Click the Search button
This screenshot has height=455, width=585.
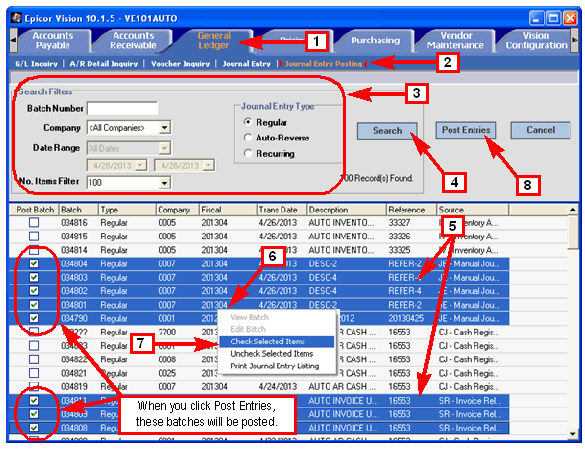(387, 131)
